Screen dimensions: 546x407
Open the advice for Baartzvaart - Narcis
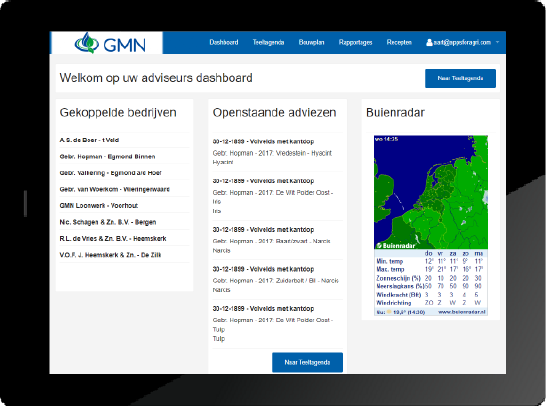point(278,240)
